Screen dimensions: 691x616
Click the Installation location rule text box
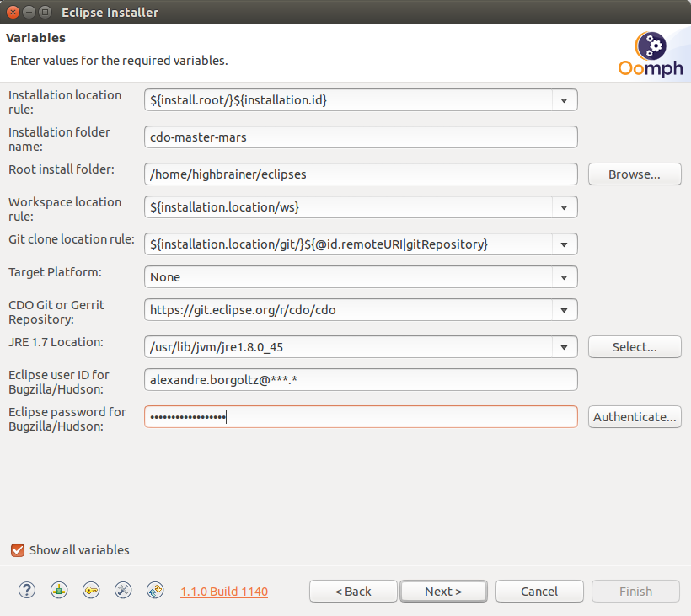[x=348, y=100]
